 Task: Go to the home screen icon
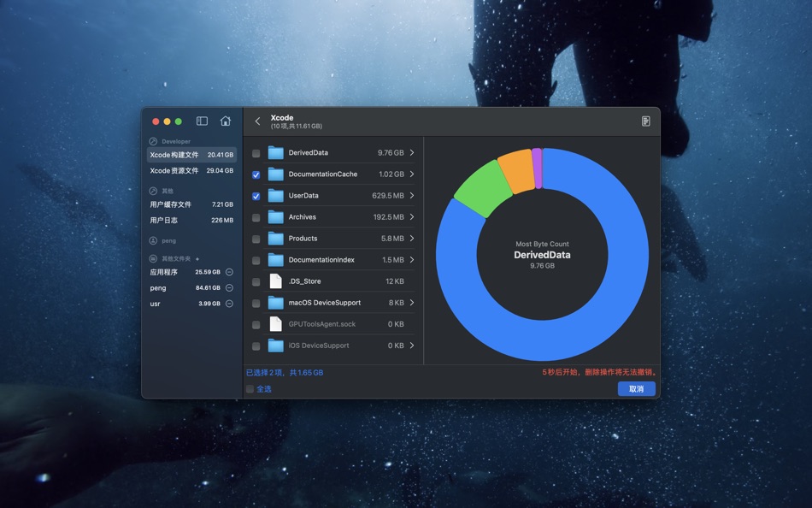coord(226,121)
